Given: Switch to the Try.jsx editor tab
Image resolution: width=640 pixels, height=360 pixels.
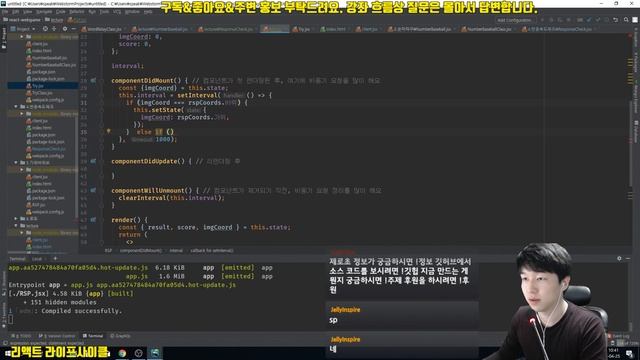Looking at the screenshot, I should (302, 29).
